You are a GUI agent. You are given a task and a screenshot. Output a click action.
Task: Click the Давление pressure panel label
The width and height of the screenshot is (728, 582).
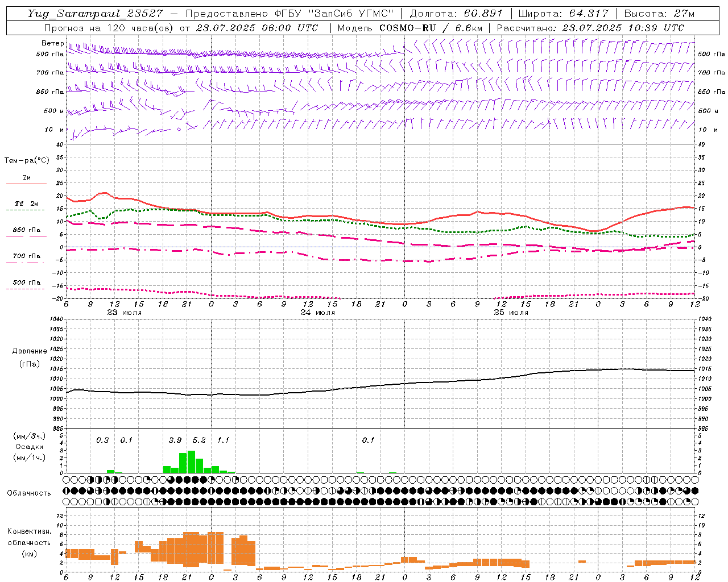pyautogui.click(x=30, y=351)
